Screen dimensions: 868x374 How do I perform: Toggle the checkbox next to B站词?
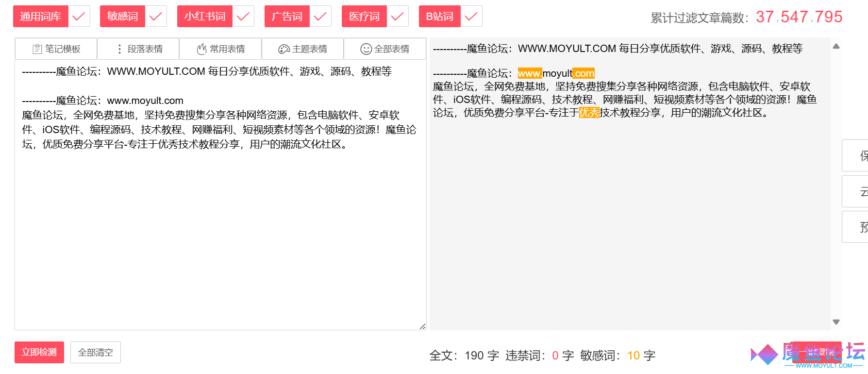[x=471, y=17]
